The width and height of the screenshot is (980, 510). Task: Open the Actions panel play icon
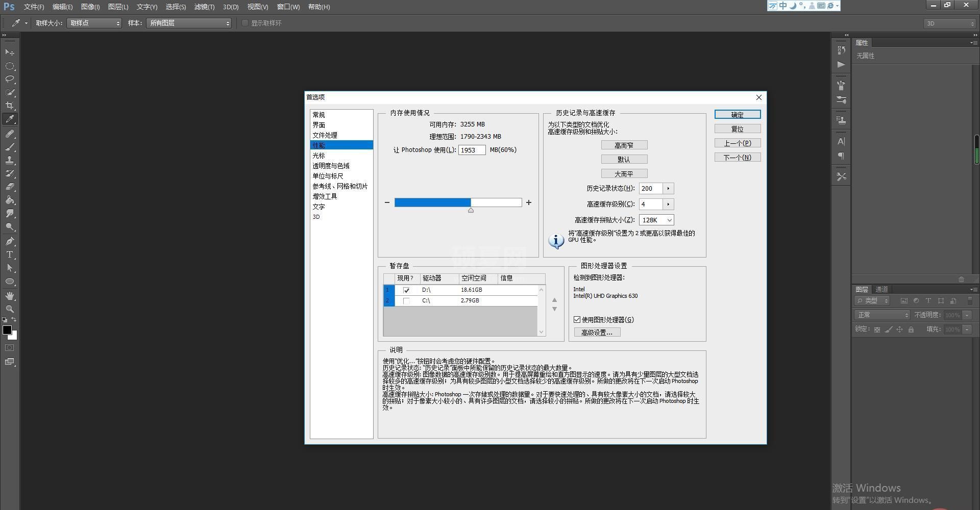pos(841,65)
